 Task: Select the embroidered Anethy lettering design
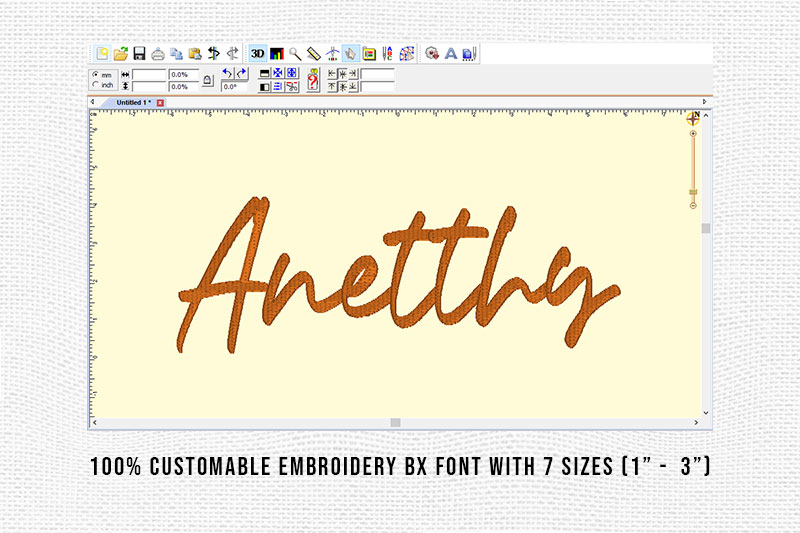point(398,275)
